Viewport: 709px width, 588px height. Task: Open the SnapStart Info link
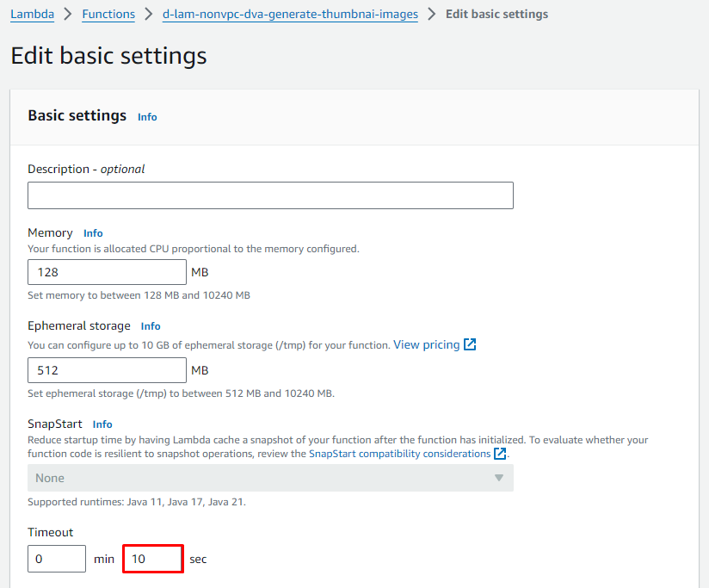point(102,424)
